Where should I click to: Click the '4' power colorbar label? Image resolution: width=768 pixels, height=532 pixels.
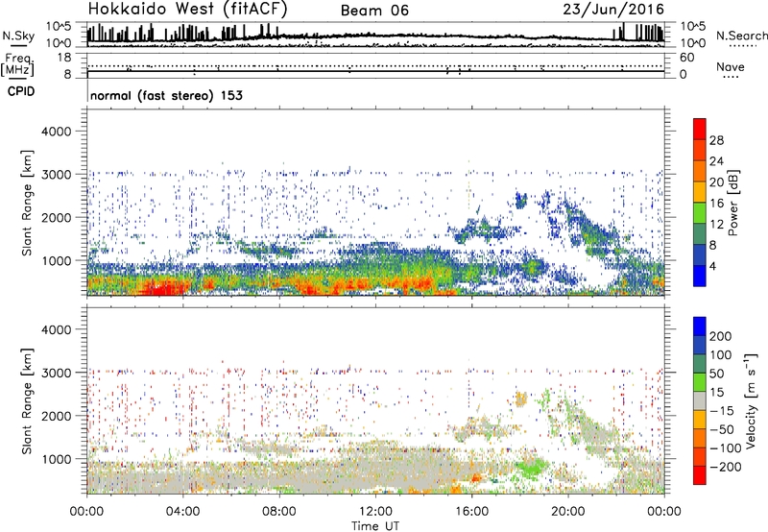[713, 266]
